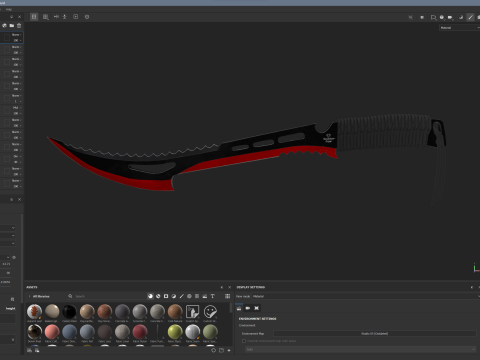Filter assets by textures icon
Viewport: 480px width, 360px height.
[x=197, y=296]
